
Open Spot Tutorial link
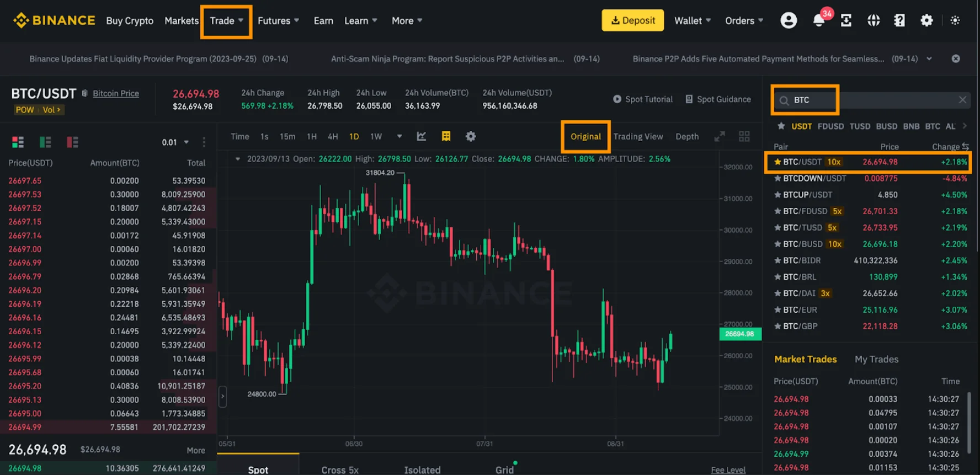pyautogui.click(x=643, y=99)
